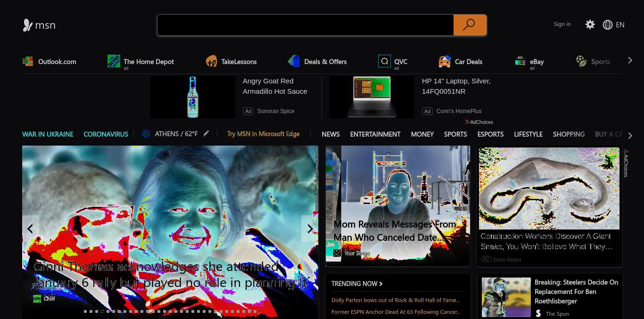The width and height of the screenshot is (644, 319).
Task: Click the weather icon beside Athens
Action: click(x=146, y=134)
